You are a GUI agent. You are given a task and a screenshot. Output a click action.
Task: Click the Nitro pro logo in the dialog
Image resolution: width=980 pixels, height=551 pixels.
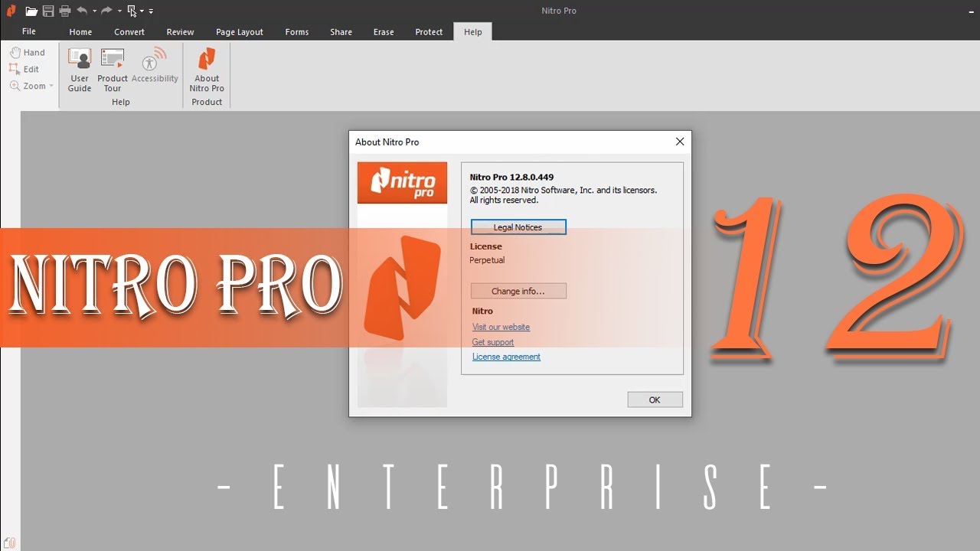coord(403,183)
